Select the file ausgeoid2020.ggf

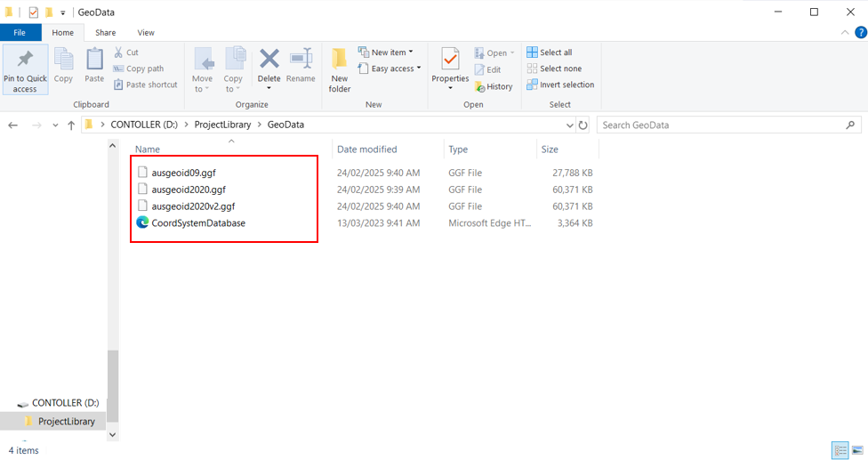pos(189,190)
